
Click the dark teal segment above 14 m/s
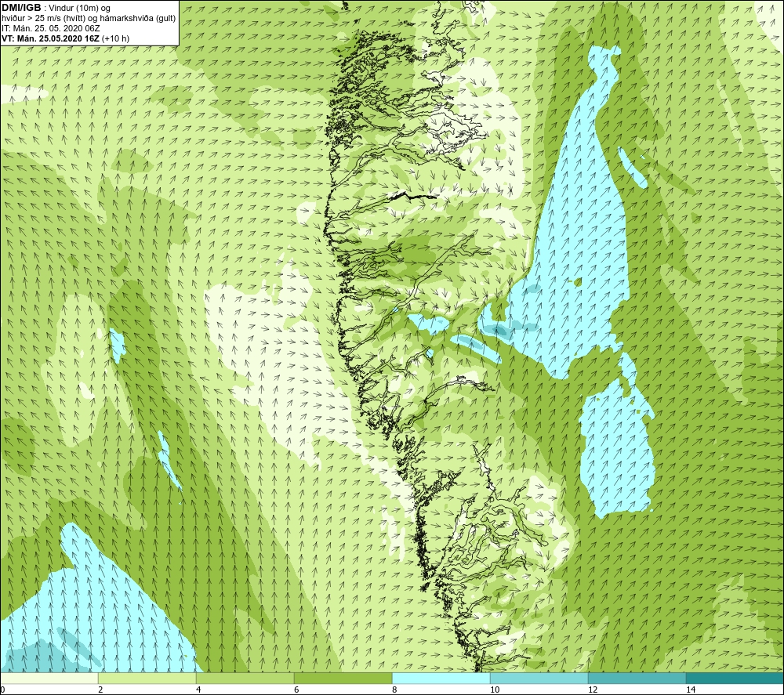click(735, 679)
